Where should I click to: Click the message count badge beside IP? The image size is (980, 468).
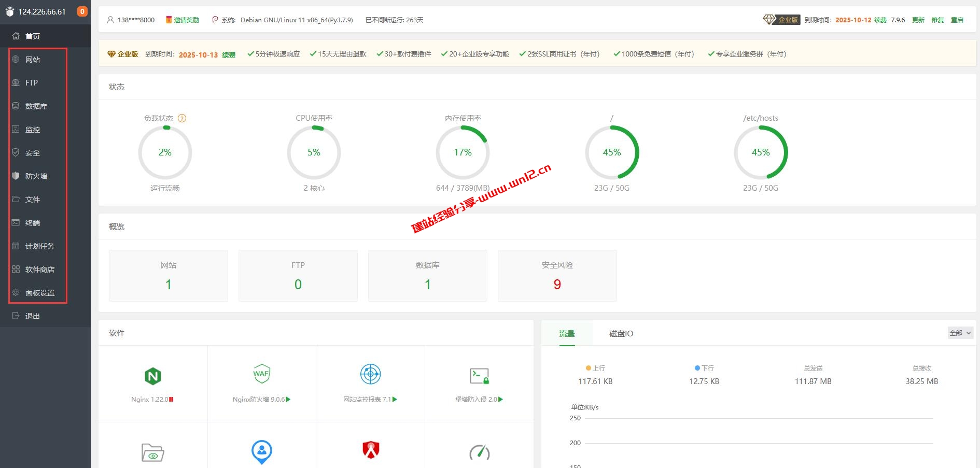click(82, 11)
